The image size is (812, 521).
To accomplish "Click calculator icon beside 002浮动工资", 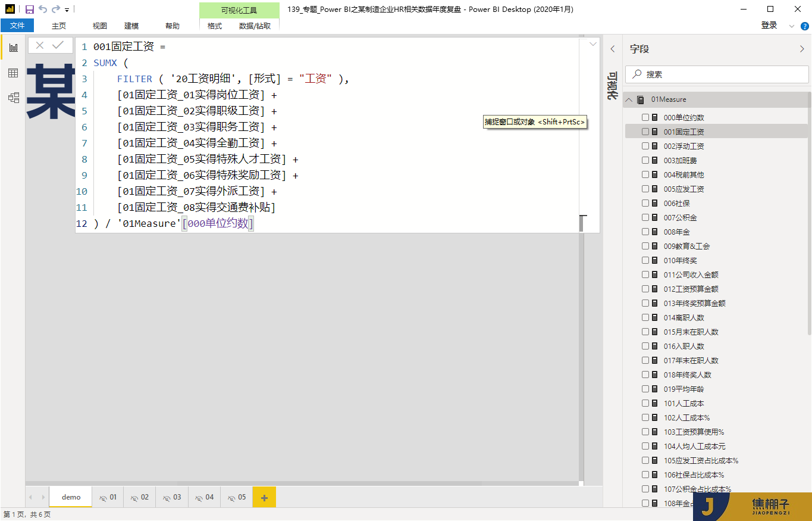I will 655,146.
